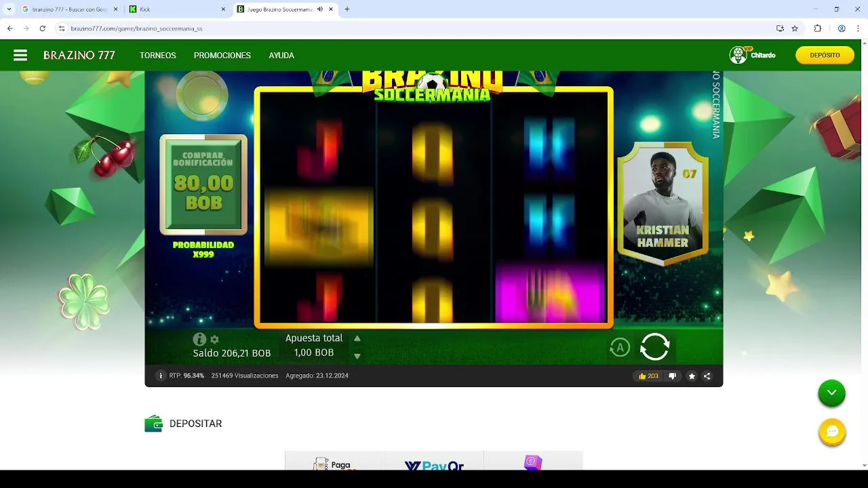The width and height of the screenshot is (868, 488).
Task: Click the VIP soccer avatar icon
Action: (738, 55)
